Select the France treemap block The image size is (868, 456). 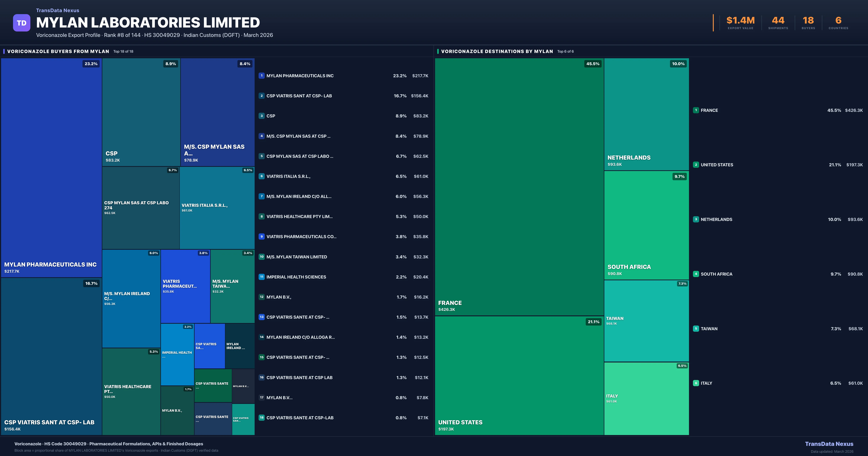coord(519,185)
